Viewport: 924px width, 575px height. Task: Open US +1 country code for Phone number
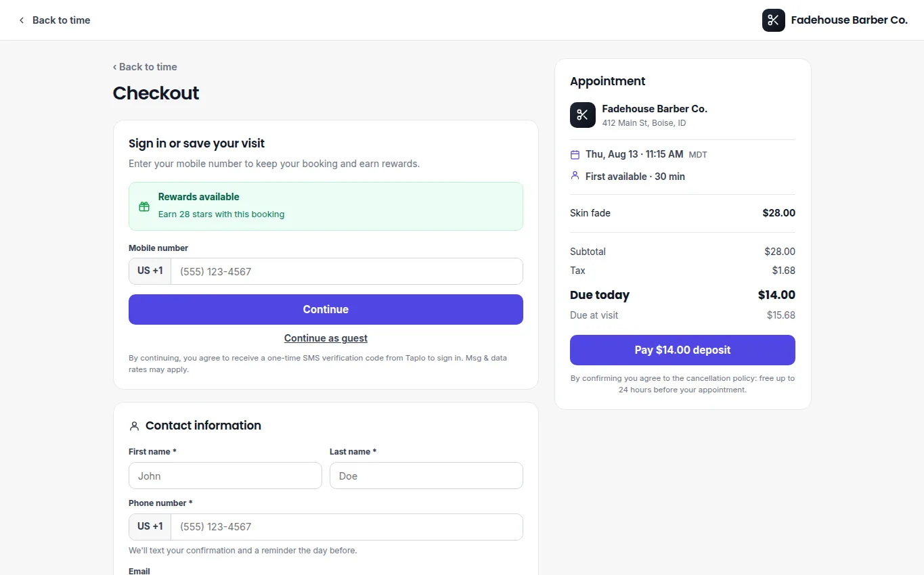150,527
